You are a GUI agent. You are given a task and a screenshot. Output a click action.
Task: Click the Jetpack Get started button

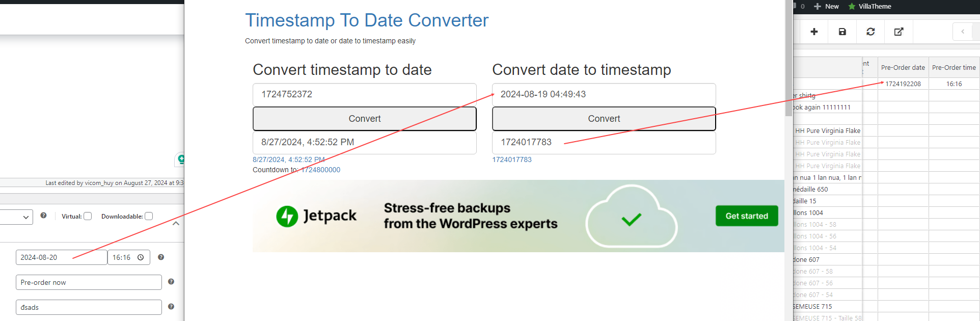point(747,216)
